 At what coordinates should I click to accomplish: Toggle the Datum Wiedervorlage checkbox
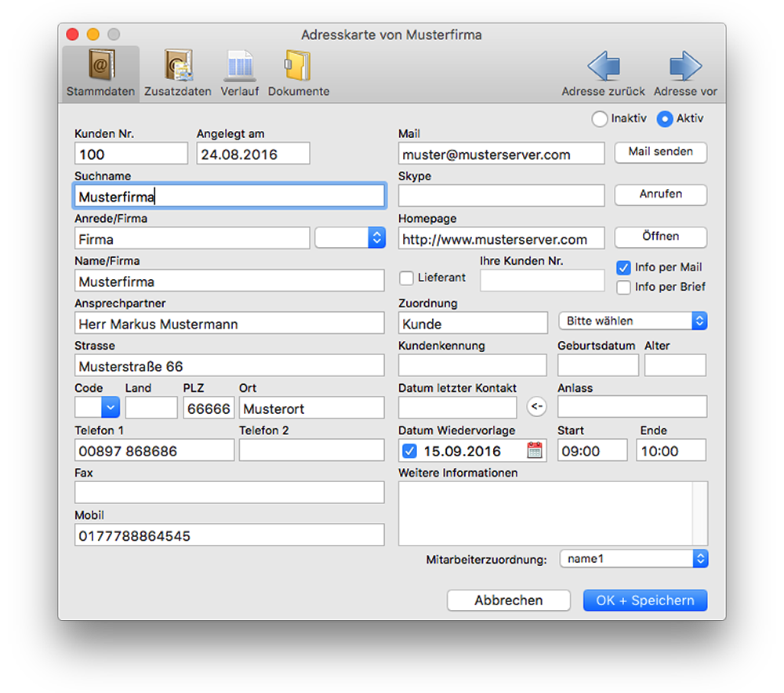(409, 451)
